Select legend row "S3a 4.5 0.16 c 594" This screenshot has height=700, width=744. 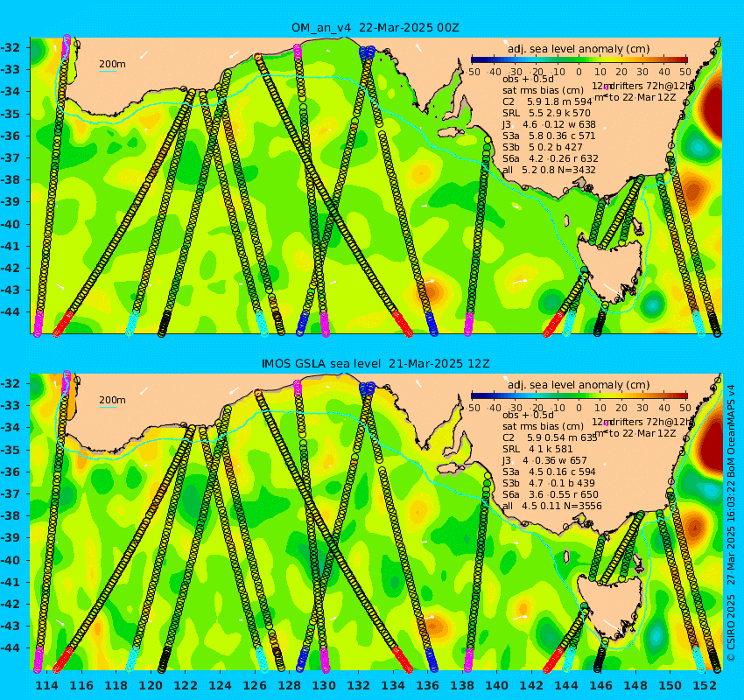[549, 472]
